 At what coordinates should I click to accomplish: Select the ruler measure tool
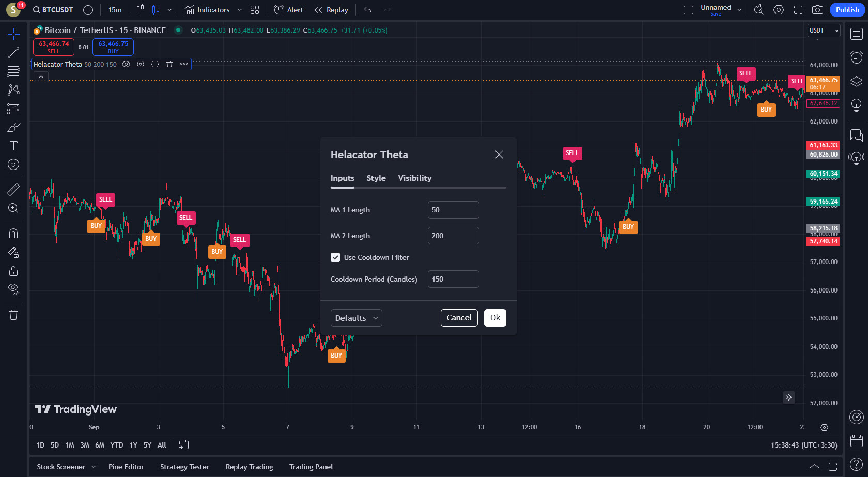[x=13, y=190]
